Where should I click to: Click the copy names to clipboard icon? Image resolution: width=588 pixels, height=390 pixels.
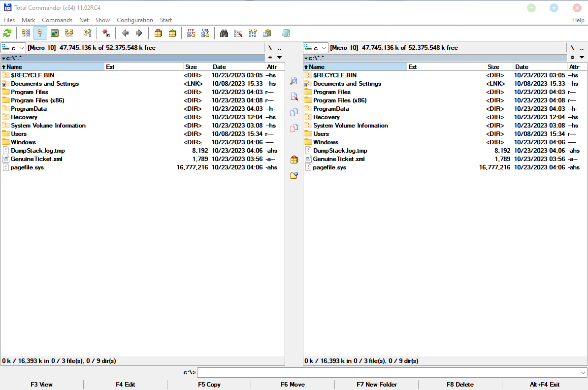coord(267,33)
